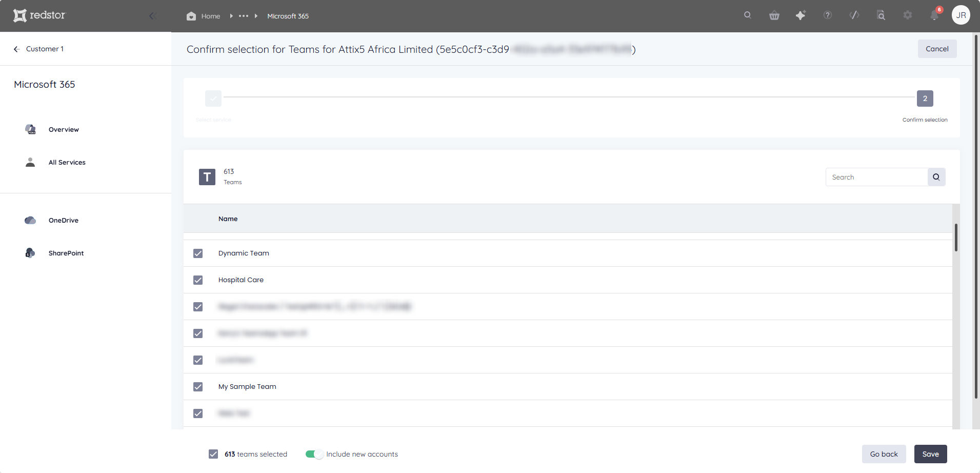Toggle the checkbox below Hospital Care row

pos(198,307)
